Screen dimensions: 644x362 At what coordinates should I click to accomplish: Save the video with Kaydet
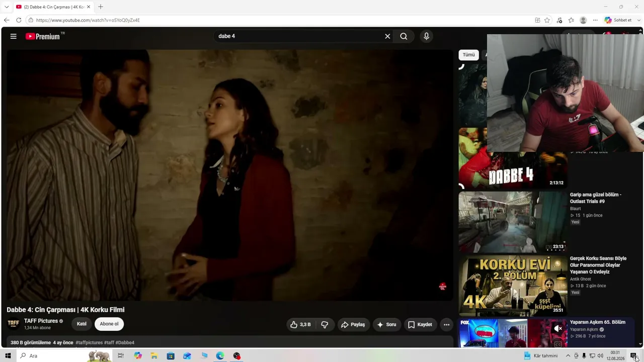(420, 325)
